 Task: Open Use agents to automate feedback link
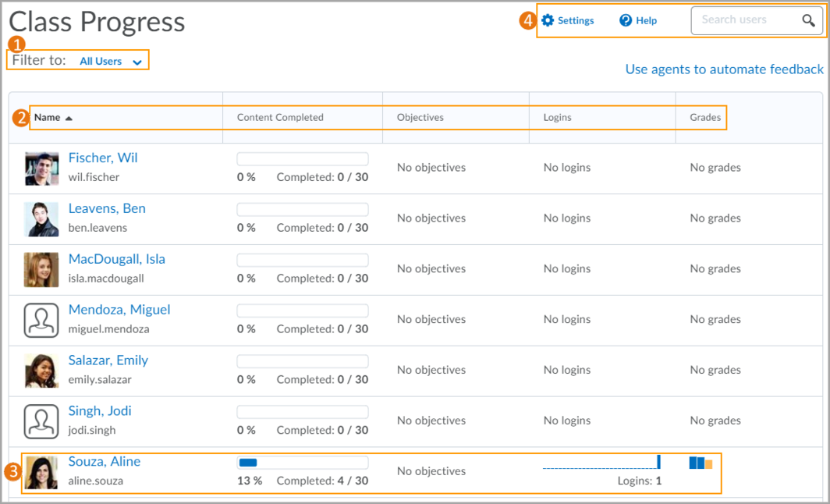[724, 69]
